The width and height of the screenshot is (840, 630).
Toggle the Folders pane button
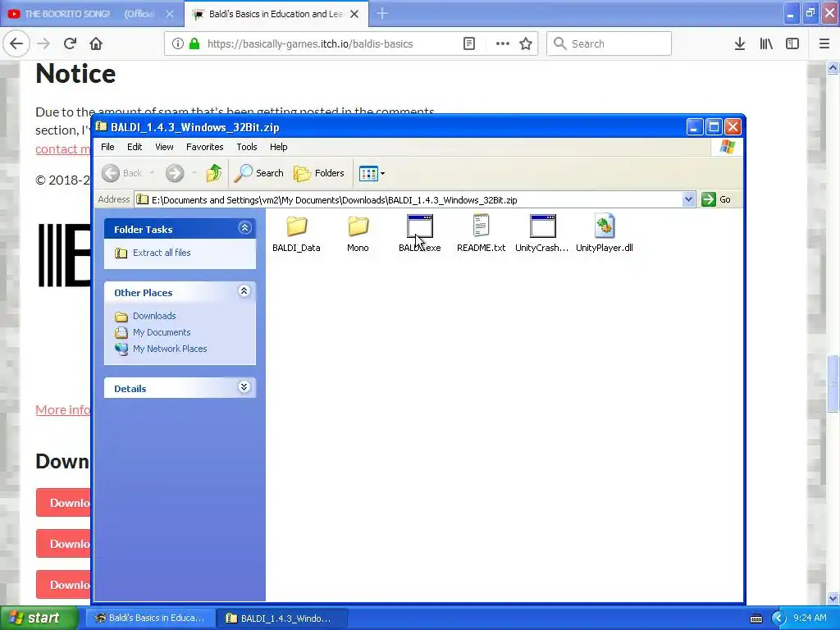tap(319, 173)
